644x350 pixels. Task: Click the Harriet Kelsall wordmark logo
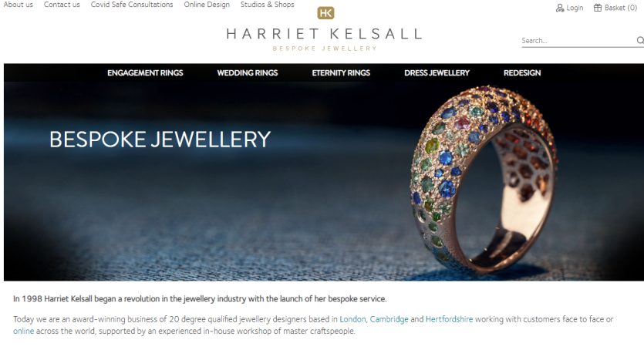point(325,34)
